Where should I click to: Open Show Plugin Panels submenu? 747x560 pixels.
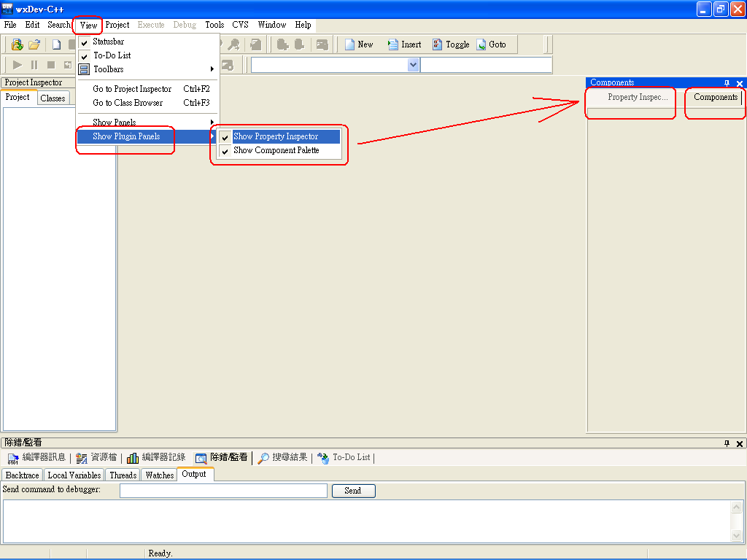click(148, 136)
